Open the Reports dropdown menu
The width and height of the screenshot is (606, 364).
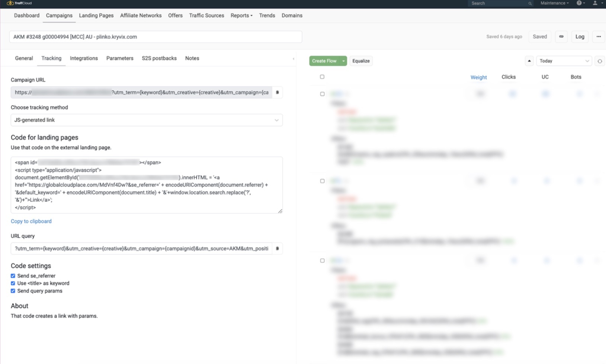(241, 16)
